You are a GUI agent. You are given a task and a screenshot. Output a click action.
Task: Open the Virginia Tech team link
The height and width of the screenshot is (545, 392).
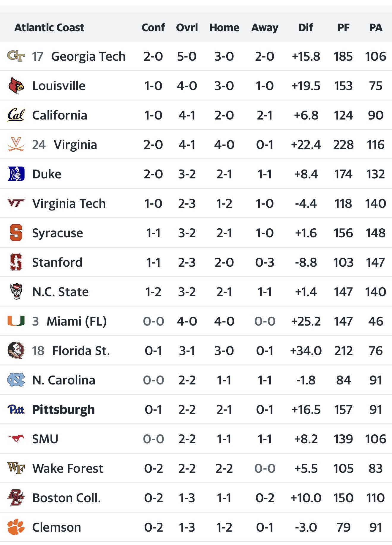tap(69, 204)
